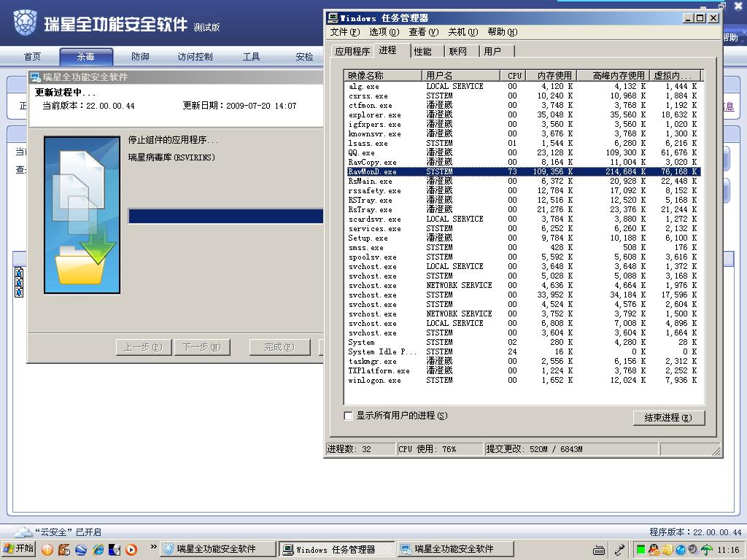Click the Task Manager title bar icon
Viewport: 747px width, 560px height.
(333, 18)
